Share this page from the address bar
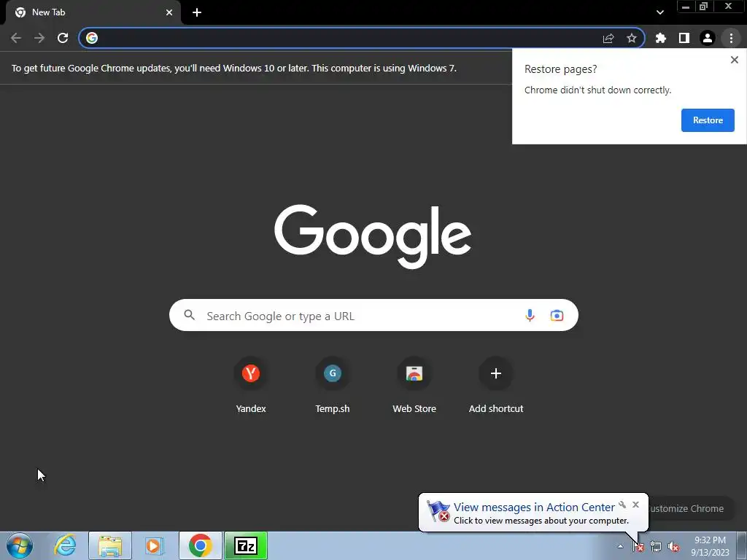The image size is (747, 560). point(608,38)
